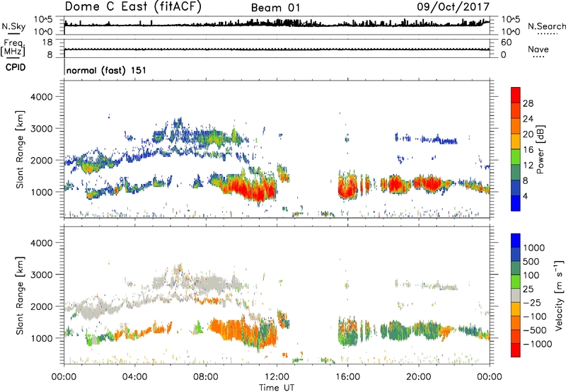Image resolution: width=566 pixels, height=392 pixels.
Task: Click the '12:00' time tick label
Action: [x=277, y=377]
